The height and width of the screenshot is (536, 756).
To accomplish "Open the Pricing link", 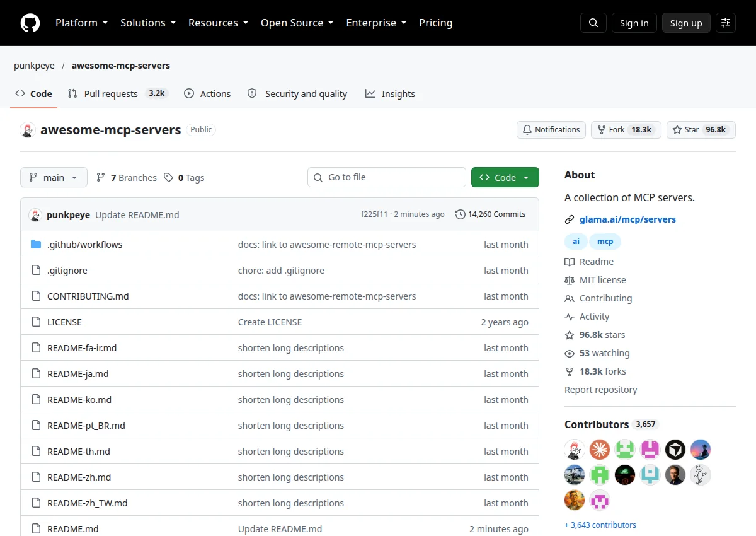I will tap(435, 23).
